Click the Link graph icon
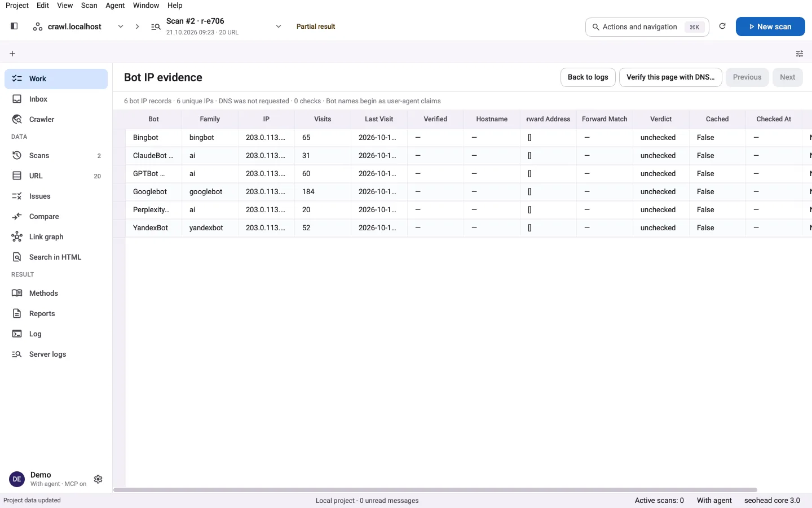 point(17,237)
